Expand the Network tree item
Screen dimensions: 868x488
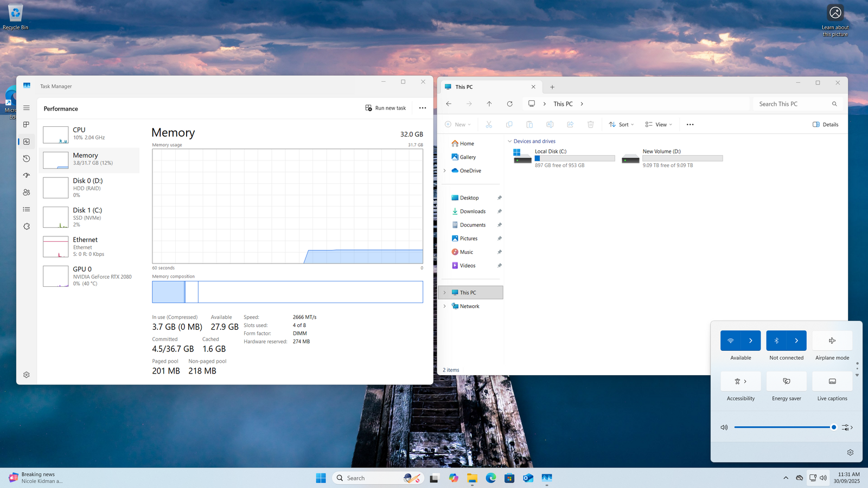[445, 306]
